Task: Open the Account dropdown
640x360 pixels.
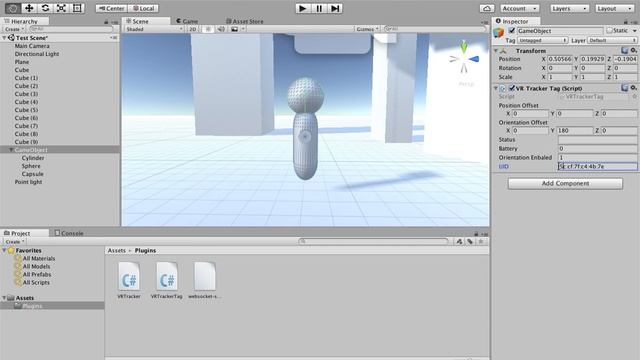Action: [520, 9]
